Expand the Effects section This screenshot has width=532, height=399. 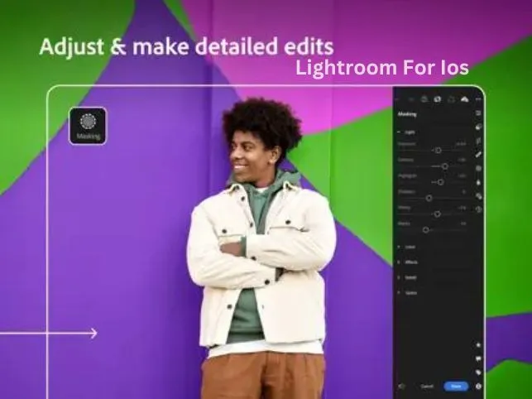(x=408, y=262)
